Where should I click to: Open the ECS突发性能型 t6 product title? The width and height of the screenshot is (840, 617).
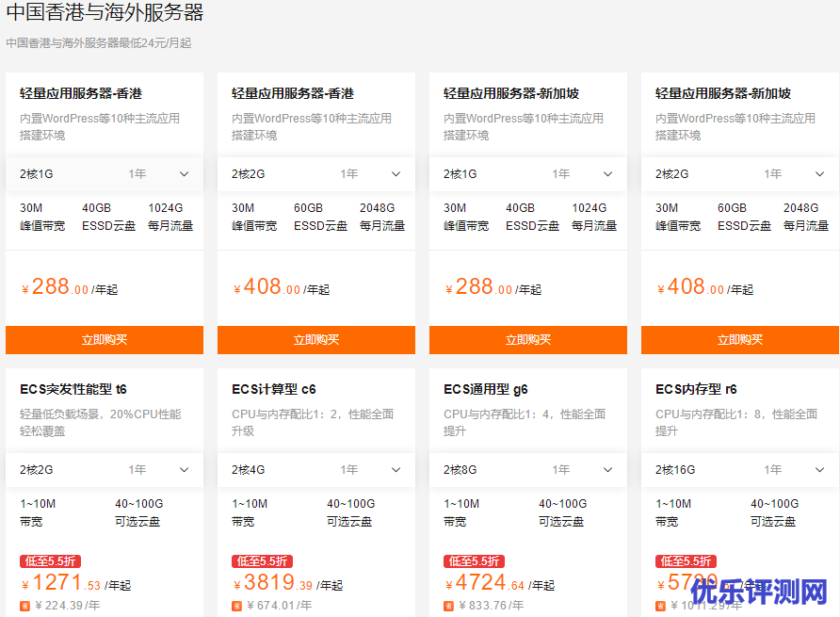(73, 389)
